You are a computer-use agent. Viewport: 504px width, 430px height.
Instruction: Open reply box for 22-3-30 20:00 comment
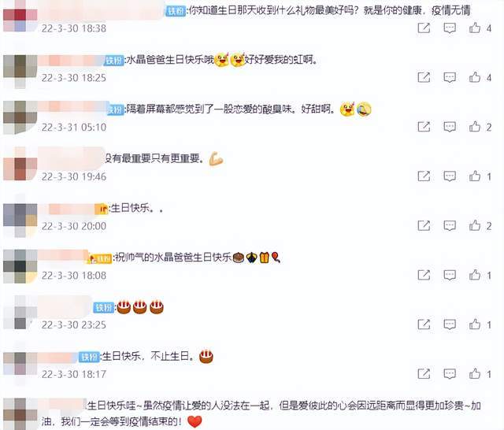point(450,225)
